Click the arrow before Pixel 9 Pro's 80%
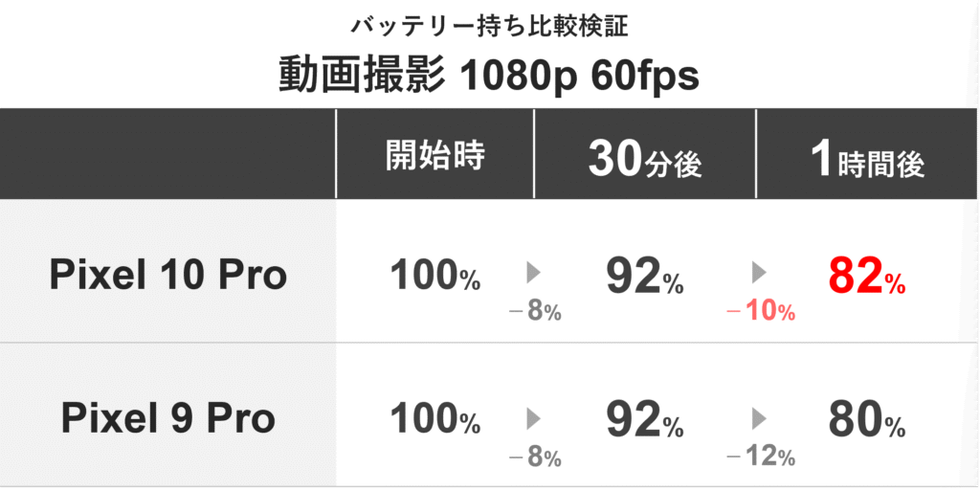980x491 pixels. [760, 418]
